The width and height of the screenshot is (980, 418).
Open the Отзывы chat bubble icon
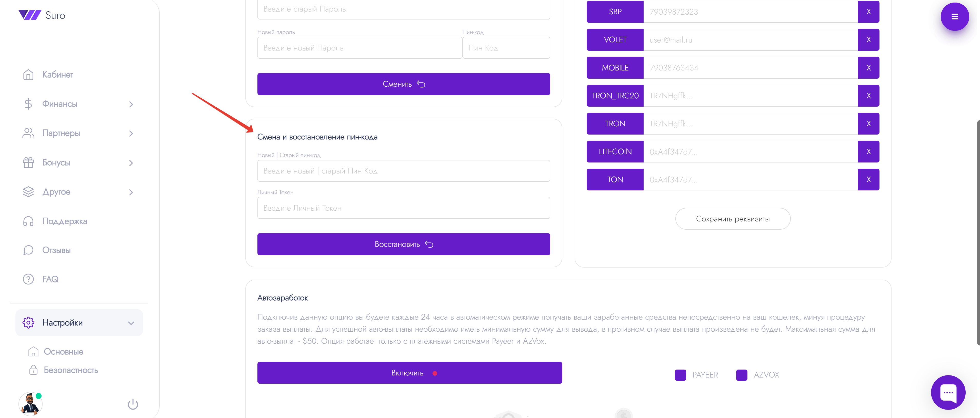click(28, 250)
